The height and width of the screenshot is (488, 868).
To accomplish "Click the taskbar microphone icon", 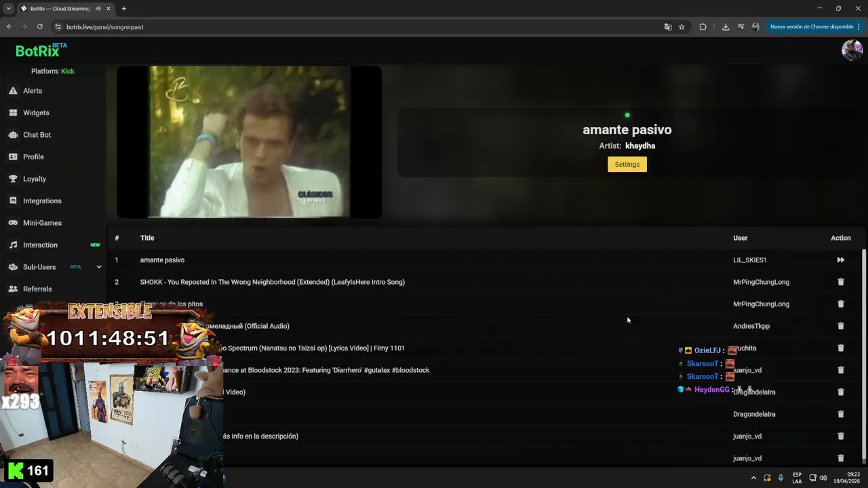I will tap(781, 478).
